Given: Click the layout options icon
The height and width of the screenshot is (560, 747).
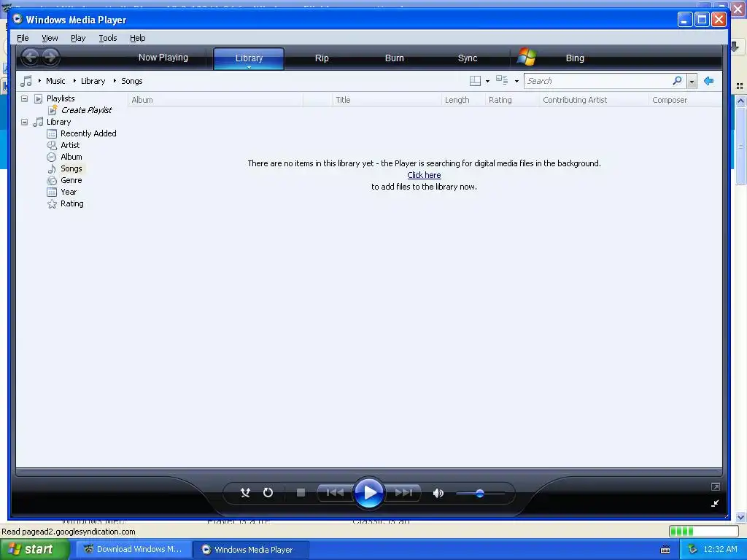Looking at the screenshot, I should point(475,81).
